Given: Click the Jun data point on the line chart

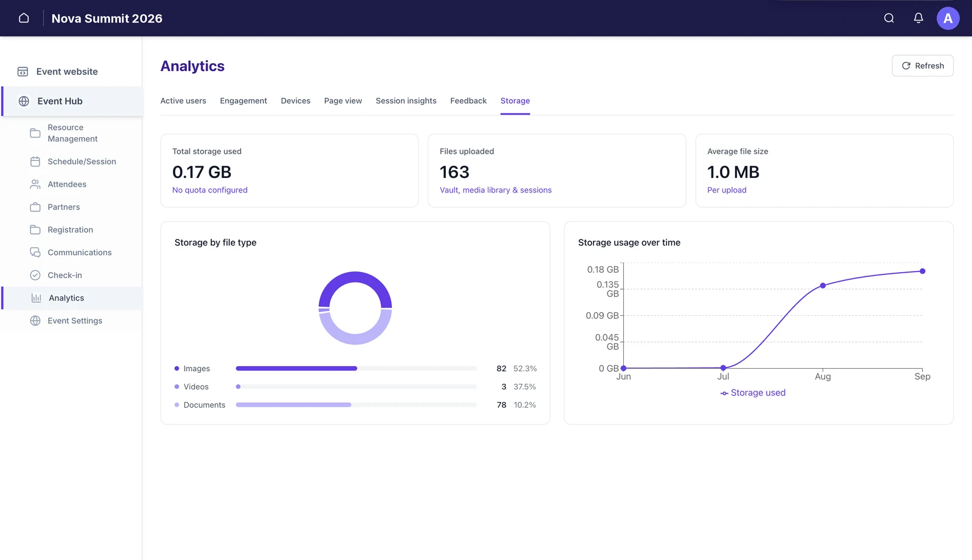Looking at the screenshot, I should (x=624, y=368).
